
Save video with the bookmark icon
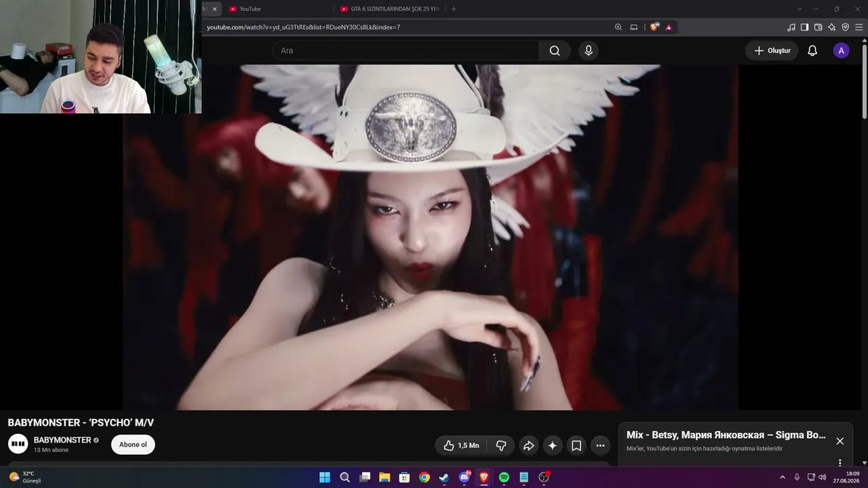[x=576, y=445]
